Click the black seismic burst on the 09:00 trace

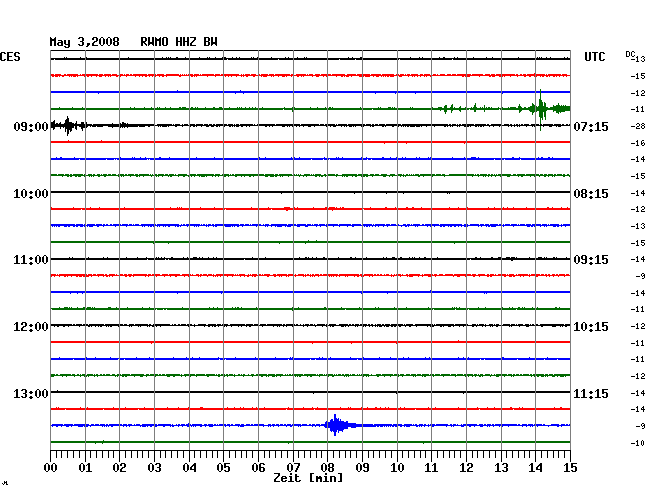(x=68, y=125)
